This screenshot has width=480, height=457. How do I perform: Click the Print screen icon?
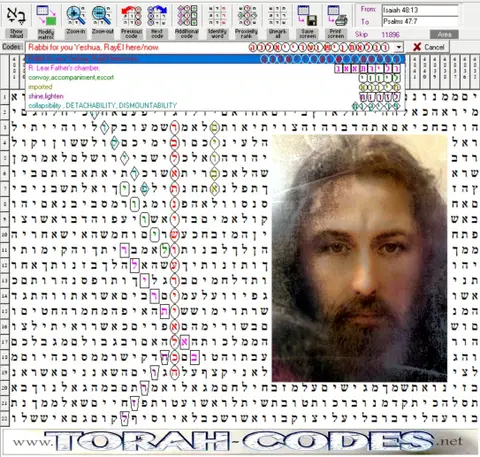pyautogui.click(x=336, y=21)
